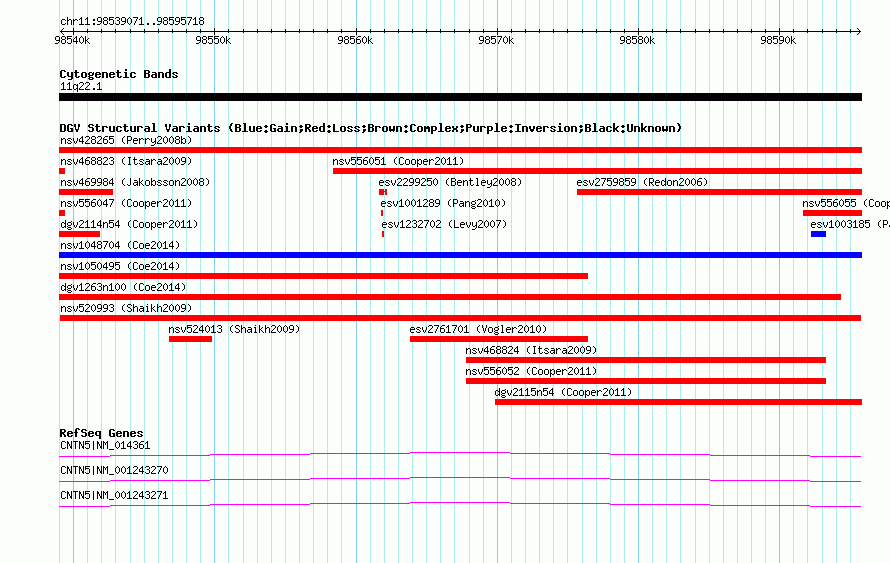The image size is (890, 563).
Task: Click the red bar under nsv468824
Action: pos(646,360)
